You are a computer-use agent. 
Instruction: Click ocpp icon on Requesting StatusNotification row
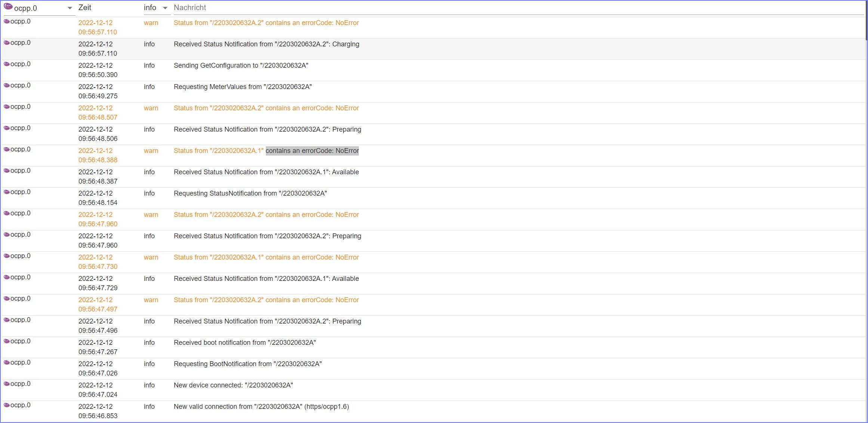pos(7,192)
